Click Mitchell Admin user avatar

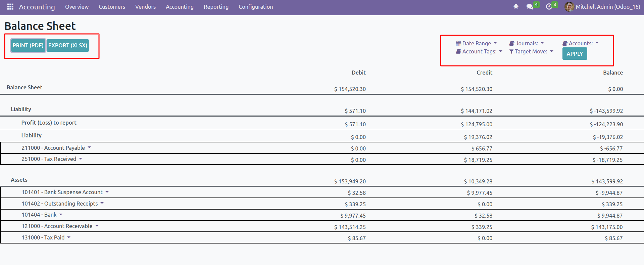[x=569, y=7]
